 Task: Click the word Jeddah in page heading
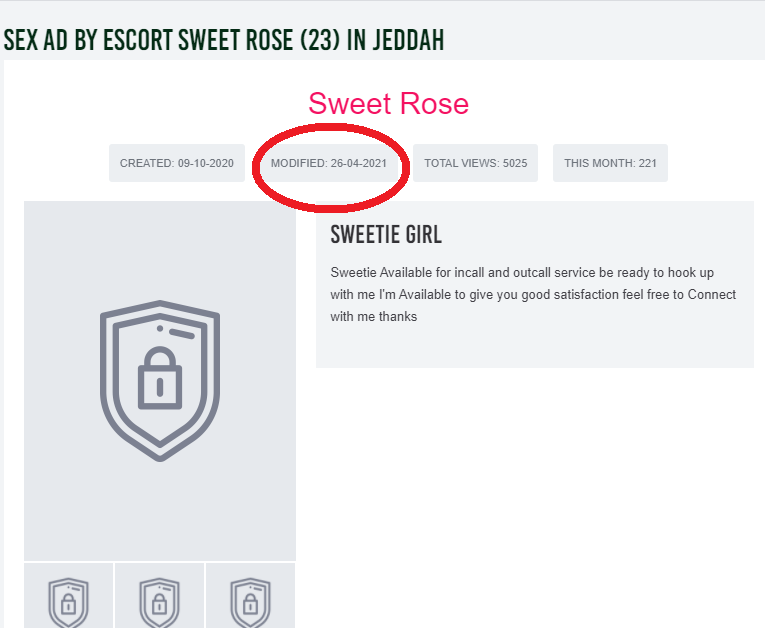tap(403, 40)
